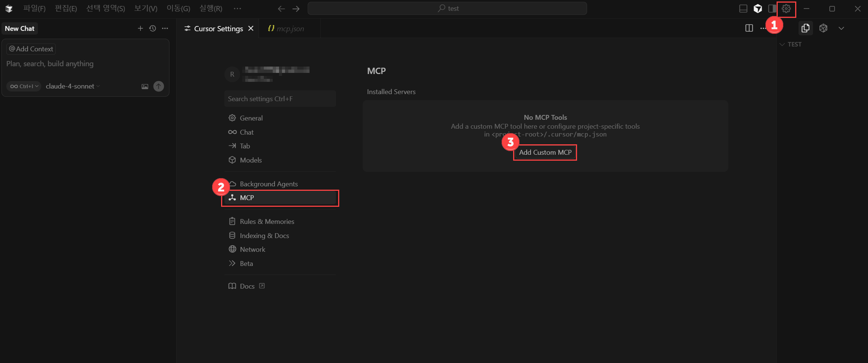Open Chat settings section
Image resolution: width=868 pixels, height=363 pixels.
coord(280,132)
